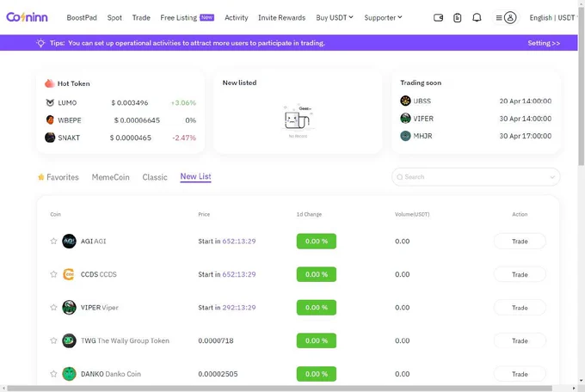Click the MHJR coin icon
The height and width of the screenshot is (392, 585).
point(405,136)
